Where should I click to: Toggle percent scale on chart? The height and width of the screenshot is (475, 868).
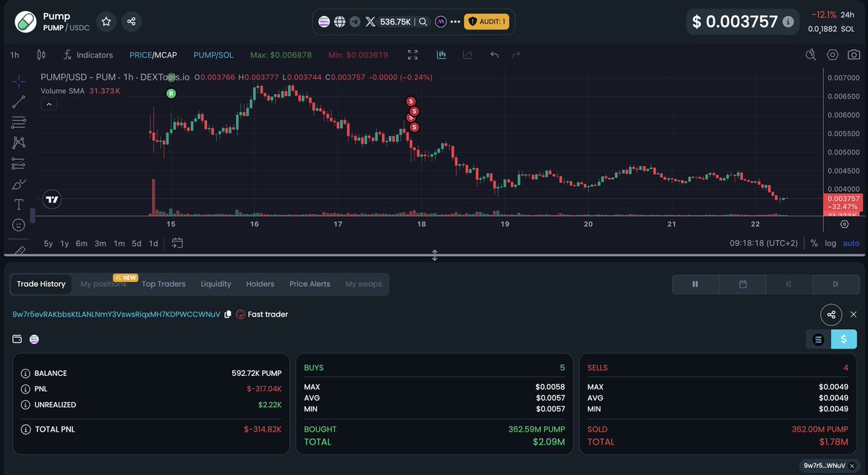coord(814,244)
